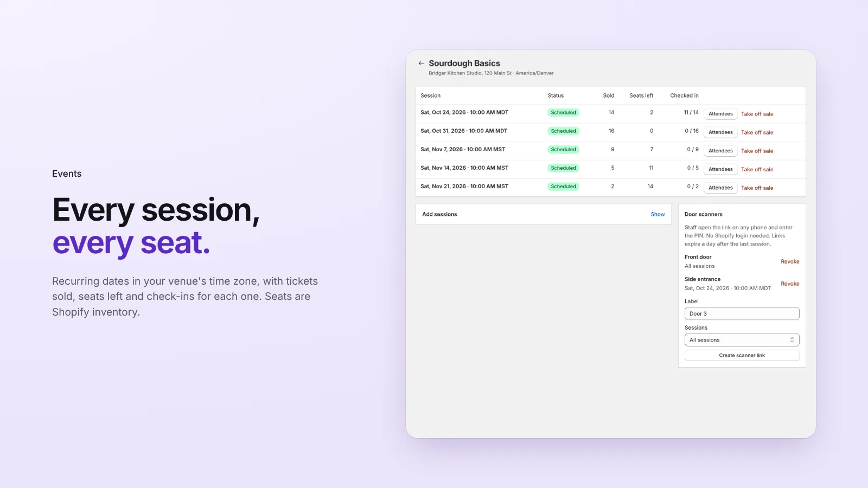Screen dimensions: 868x488
Task: Click the venue line 'Bridger Kitchen Studio, 120 Main St'
Action: 470,73
